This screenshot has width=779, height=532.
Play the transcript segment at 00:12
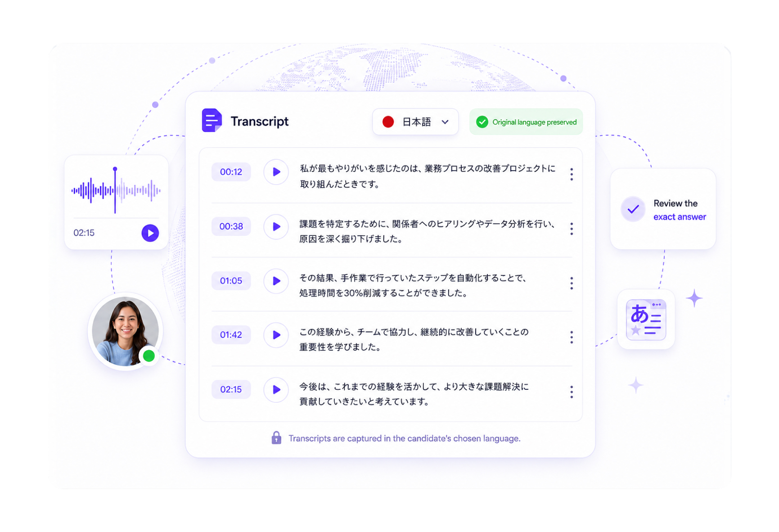(x=276, y=172)
